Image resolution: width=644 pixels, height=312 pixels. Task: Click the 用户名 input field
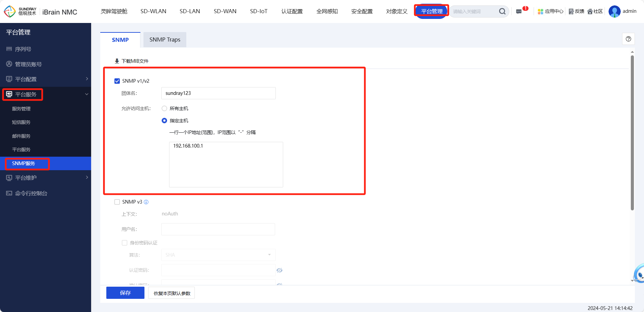click(218, 229)
